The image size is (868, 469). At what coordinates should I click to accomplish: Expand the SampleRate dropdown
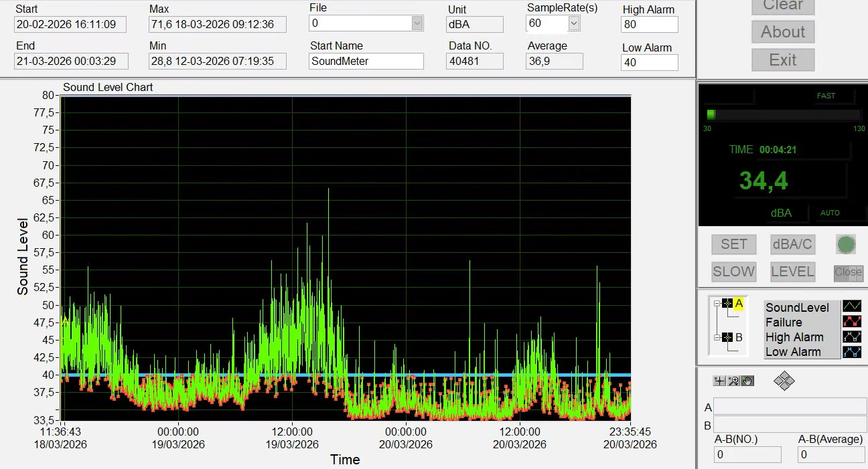pyautogui.click(x=573, y=23)
